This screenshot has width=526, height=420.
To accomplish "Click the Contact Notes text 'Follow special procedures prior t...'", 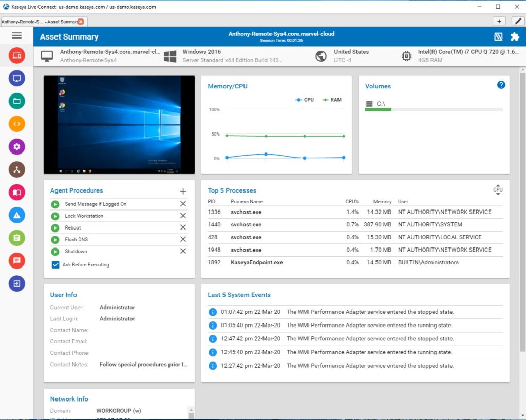I will point(144,365).
